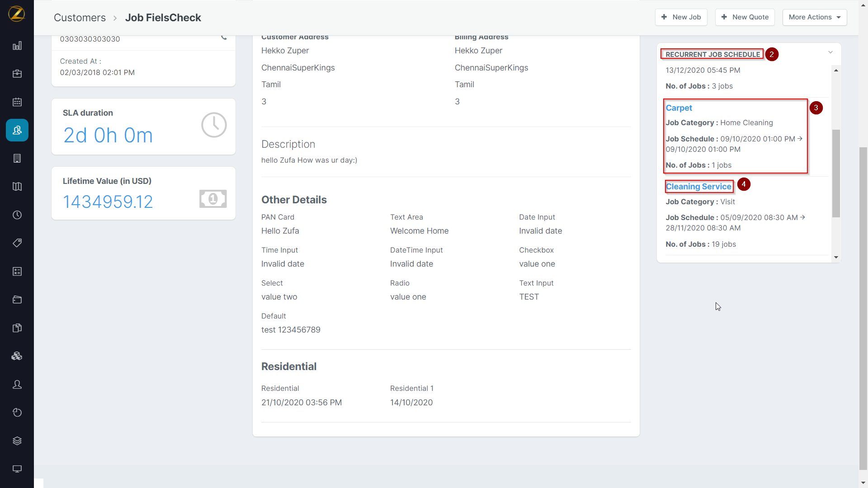Click the calculator icon in sidebar
The height and width of the screenshot is (488, 868).
pyautogui.click(x=17, y=272)
